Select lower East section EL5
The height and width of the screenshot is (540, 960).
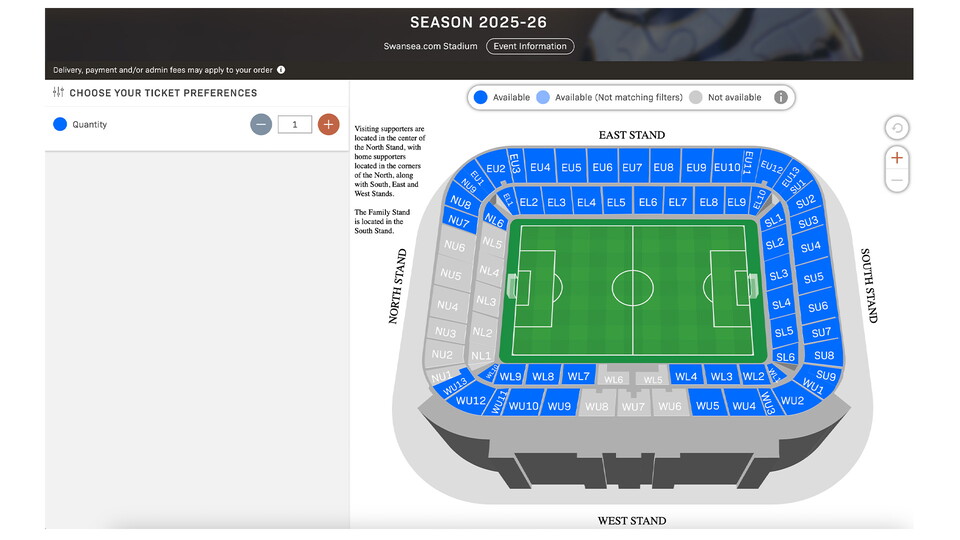(616, 203)
